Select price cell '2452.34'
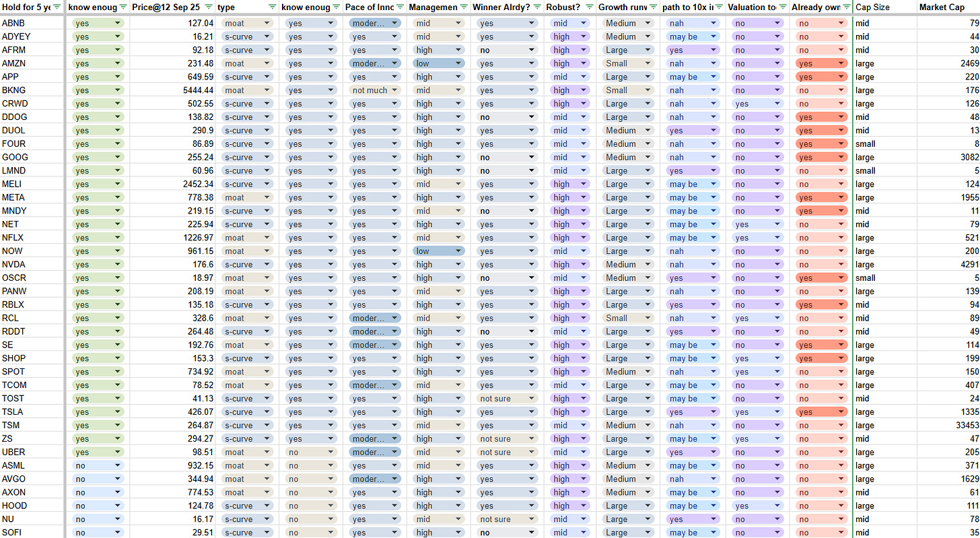Viewport: 980px width, 538px height. [x=172, y=184]
